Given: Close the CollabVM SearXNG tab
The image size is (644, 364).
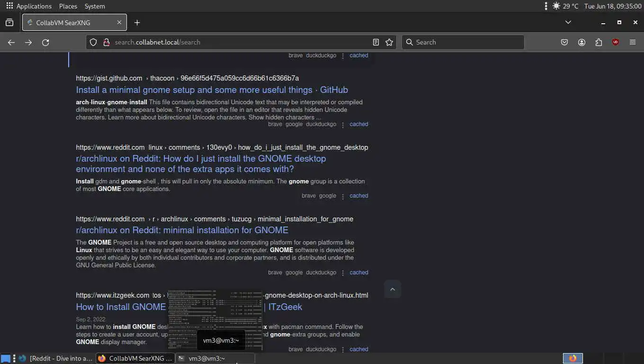Looking at the screenshot, I should pyautogui.click(x=119, y=22).
